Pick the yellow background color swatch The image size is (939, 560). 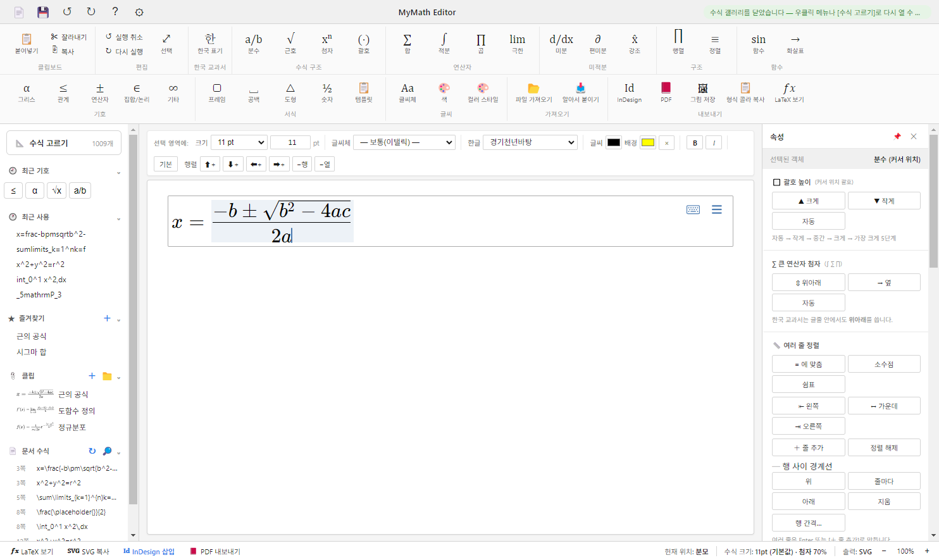click(648, 142)
